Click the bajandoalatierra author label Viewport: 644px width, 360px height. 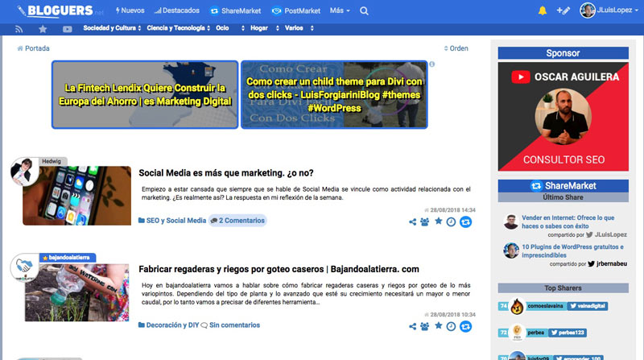pos(68,258)
